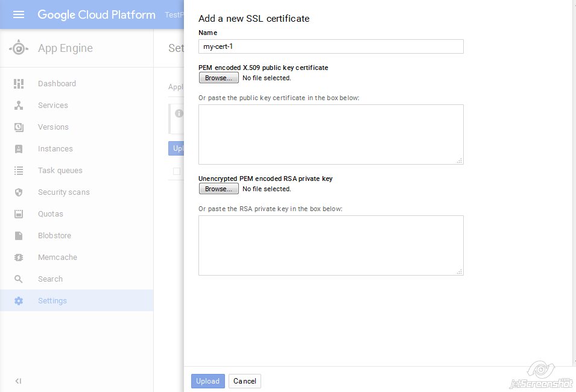Click the public key certificate text box
576x392 pixels.
pyautogui.click(x=331, y=134)
